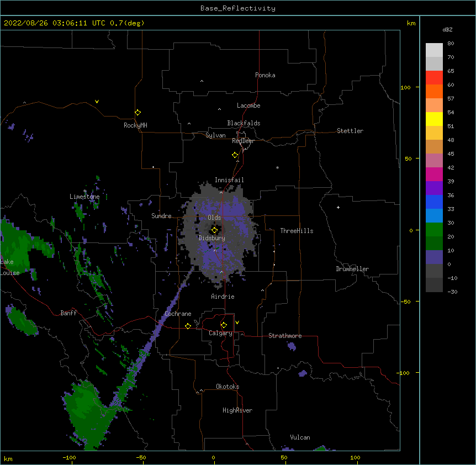Click the Sundre city label
The width and height of the screenshot is (476, 465).
(161, 216)
